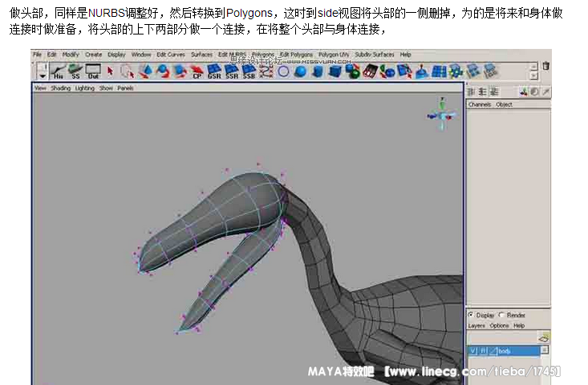
Task: Open the Edit Polygons menu
Action: (296, 55)
